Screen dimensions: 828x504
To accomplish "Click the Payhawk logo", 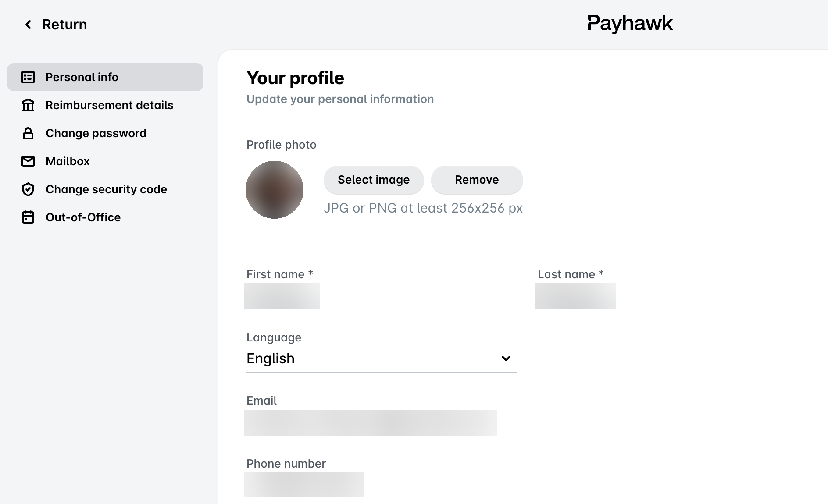I will (x=630, y=24).
